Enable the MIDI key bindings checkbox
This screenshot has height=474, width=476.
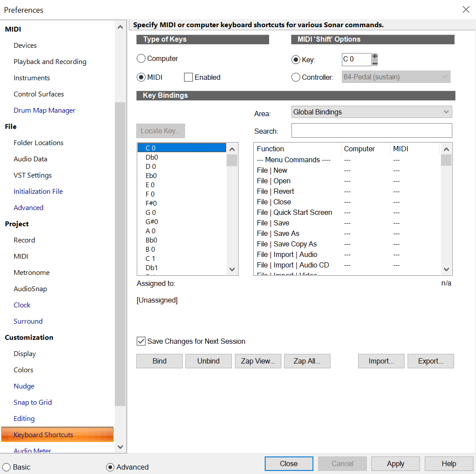click(x=188, y=77)
